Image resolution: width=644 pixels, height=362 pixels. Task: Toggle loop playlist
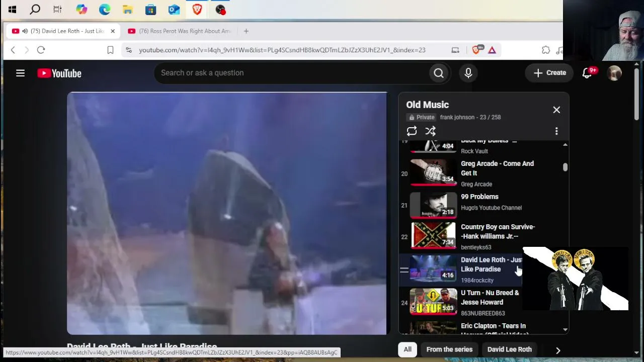coord(412,131)
